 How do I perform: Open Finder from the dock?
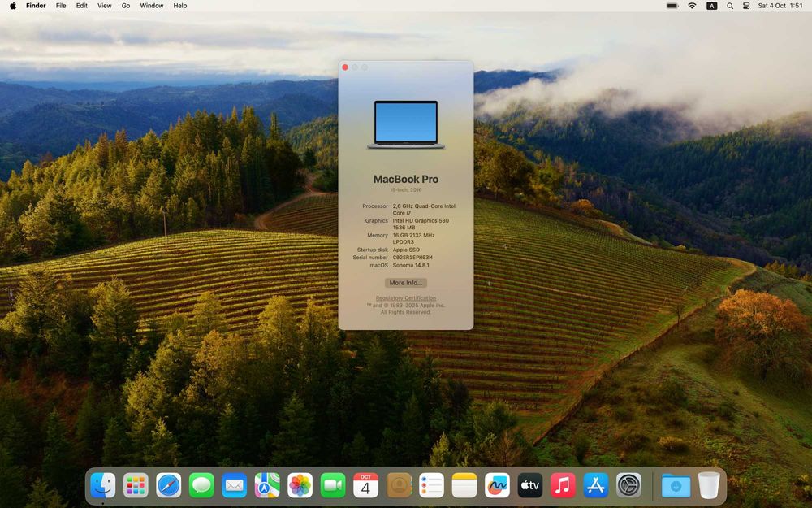[103, 486]
